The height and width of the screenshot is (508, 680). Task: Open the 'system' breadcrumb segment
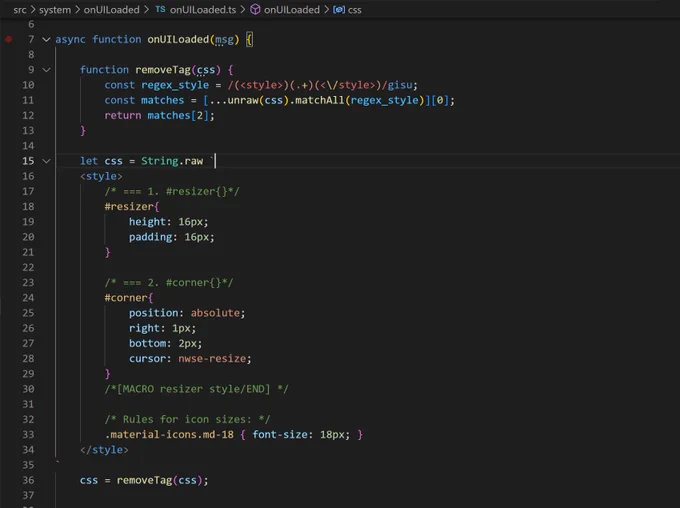[55, 10]
